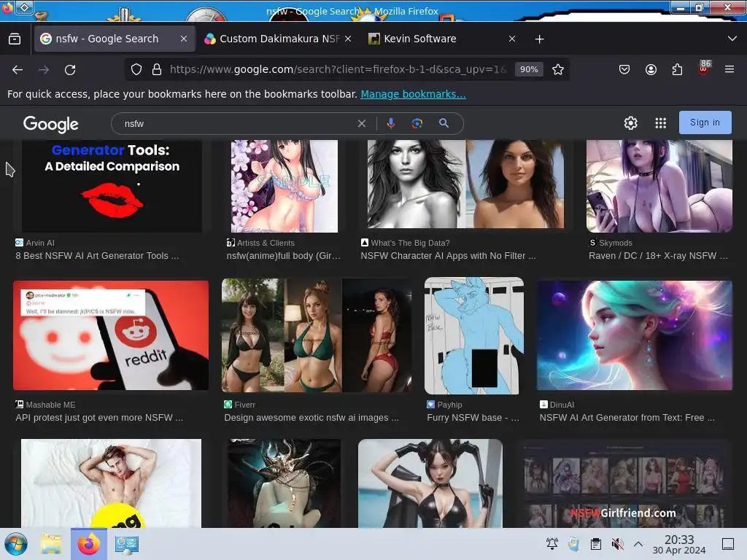This screenshot has height=560, width=747.
Task: Open the Pocket save icon
Action: click(624, 69)
